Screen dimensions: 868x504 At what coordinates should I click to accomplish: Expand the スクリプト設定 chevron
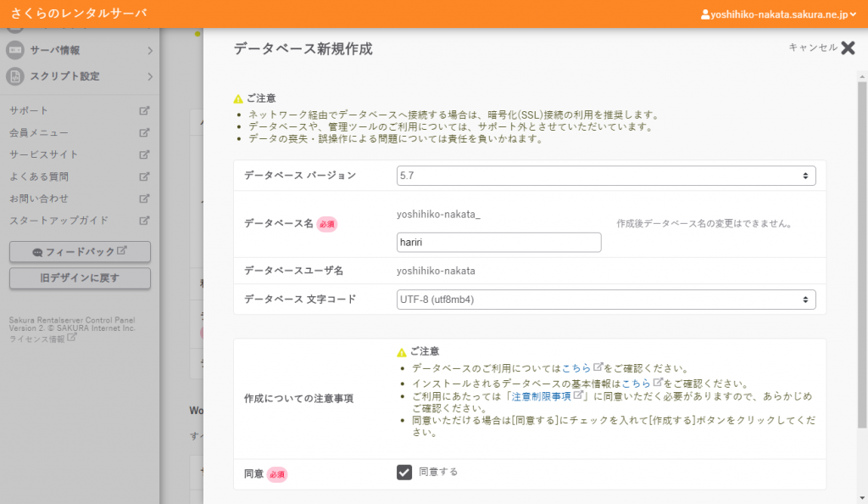point(150,76)
